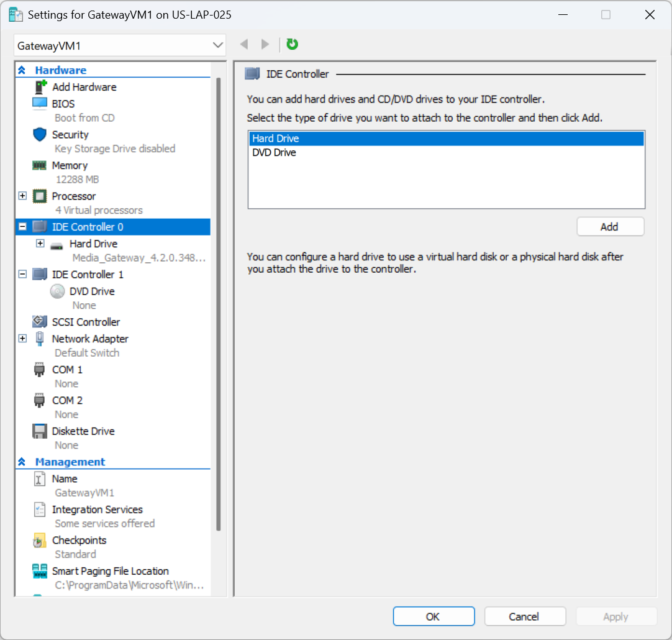Select the SCSI Controller entry
672x640 pixels.
pyautogui.click(x=86, y=322)
